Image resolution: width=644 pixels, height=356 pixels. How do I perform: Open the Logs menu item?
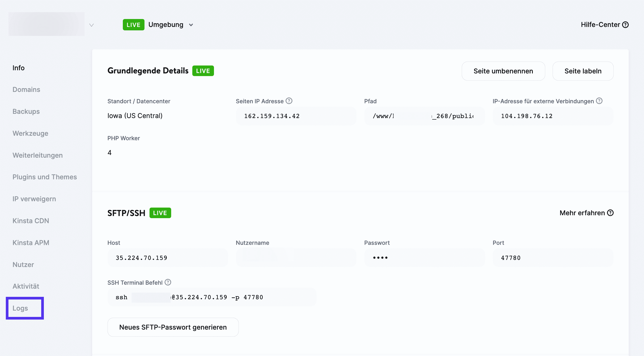[x=20, y=308]
